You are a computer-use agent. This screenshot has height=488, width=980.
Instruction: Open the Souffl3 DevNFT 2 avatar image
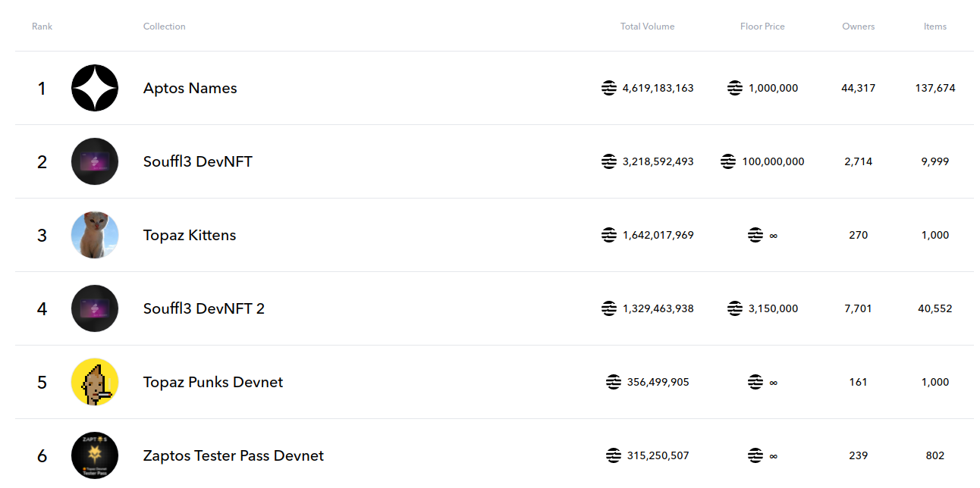click(x=95, y=308)
